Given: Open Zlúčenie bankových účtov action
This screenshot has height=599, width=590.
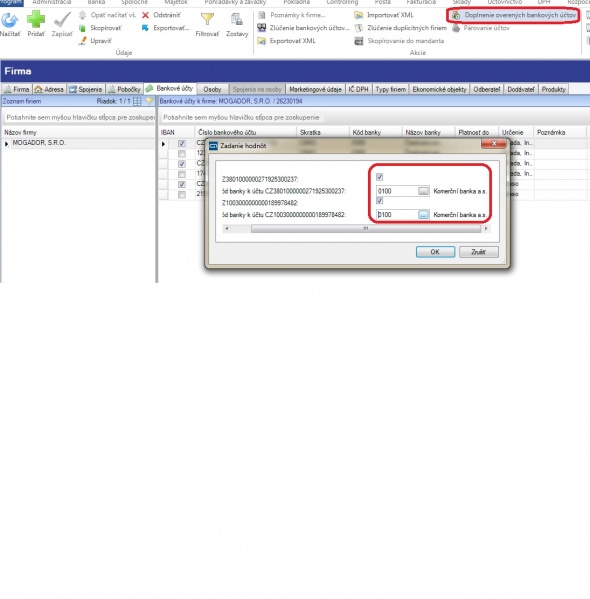Looking at the screenshot, I should (303, 28).
